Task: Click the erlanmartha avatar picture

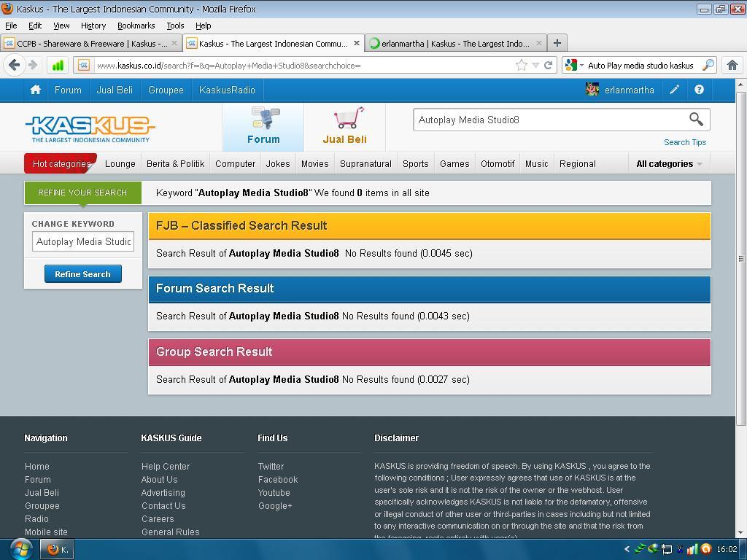Action: click(x=592, y=90)
